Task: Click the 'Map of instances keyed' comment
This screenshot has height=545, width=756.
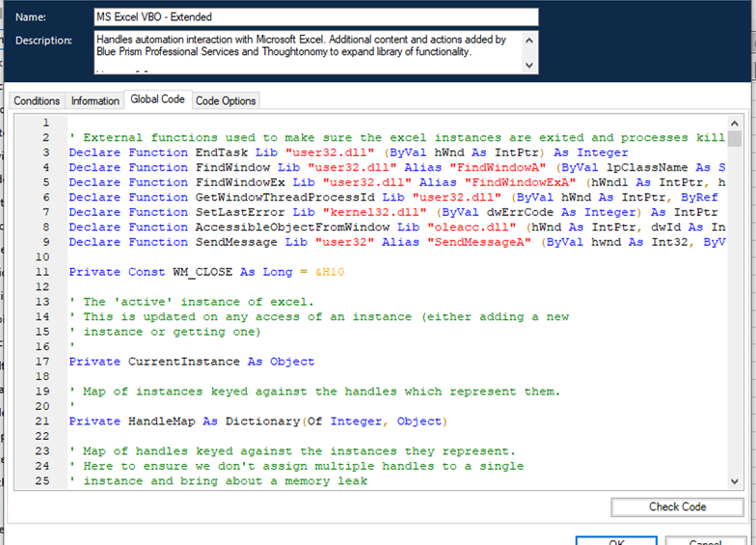Action: 314,392
